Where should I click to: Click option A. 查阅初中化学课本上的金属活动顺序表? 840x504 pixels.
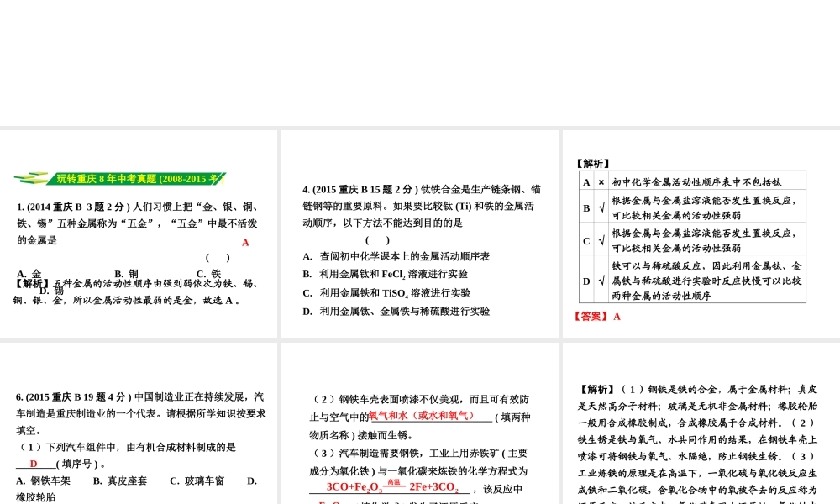point(396,256)
